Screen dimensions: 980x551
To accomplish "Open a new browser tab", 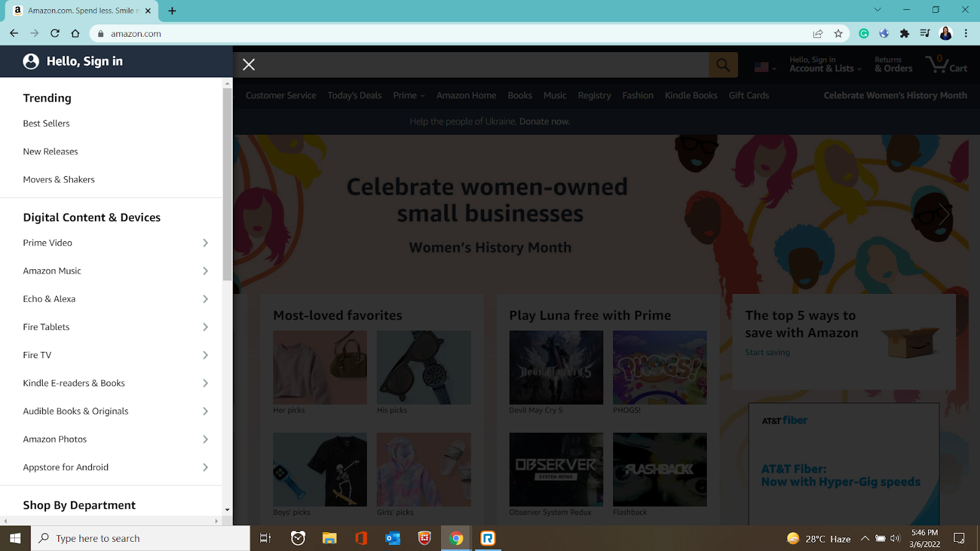I will (x=172, y=11).
